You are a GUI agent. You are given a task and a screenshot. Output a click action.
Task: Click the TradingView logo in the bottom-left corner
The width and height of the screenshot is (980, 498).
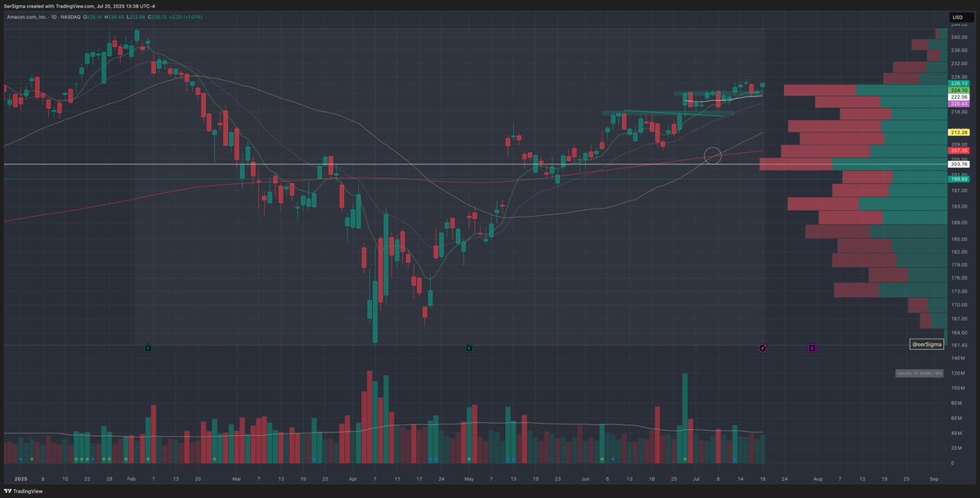[23, 491]
